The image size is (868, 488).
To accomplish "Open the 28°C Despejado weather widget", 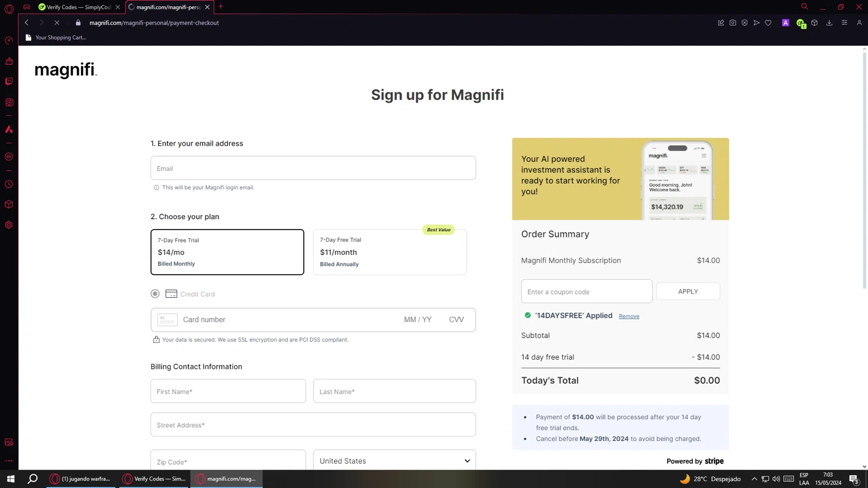I will pyautogui.click(x=710, y=479).
